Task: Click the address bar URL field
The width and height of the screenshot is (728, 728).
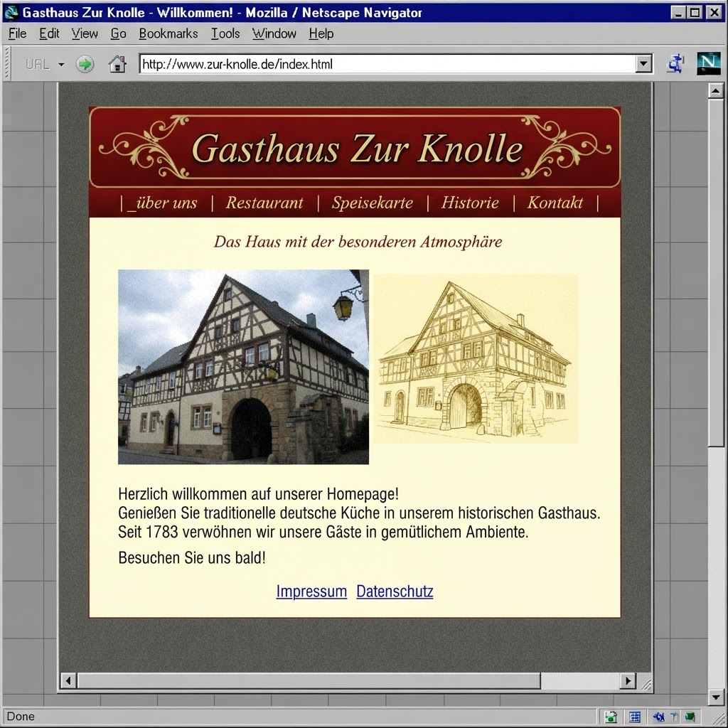Action: click(387, 64)
